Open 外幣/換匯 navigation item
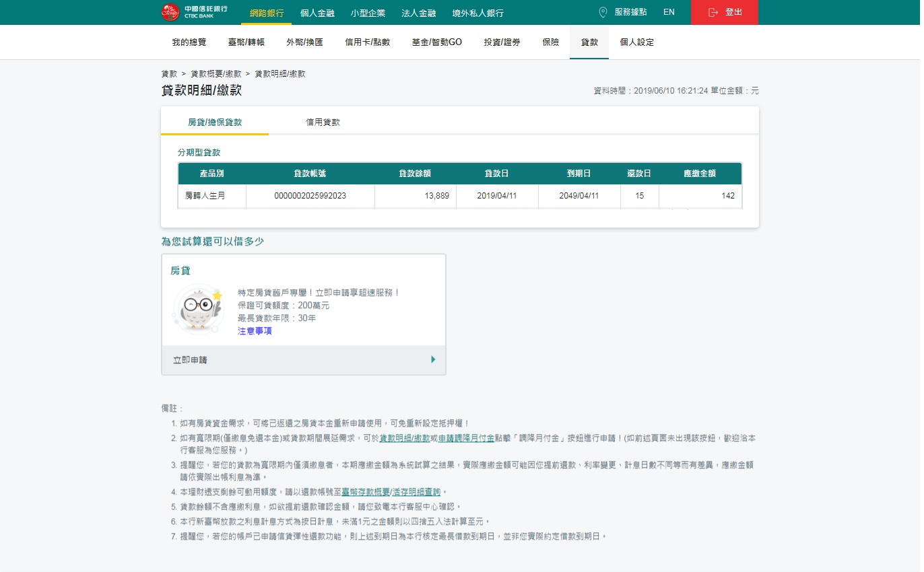 304,42
